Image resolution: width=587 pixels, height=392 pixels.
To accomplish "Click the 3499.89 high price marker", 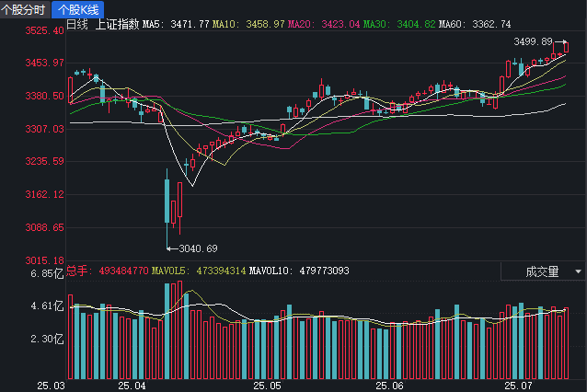I will [x=533, y=41].
